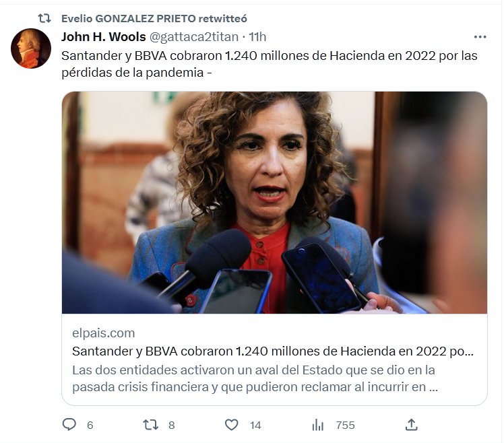This screenshot has height=443, width=504.
Task: Open tweet analytics bar chart icon
Action: pyautogui.click(x=317, y=425)
